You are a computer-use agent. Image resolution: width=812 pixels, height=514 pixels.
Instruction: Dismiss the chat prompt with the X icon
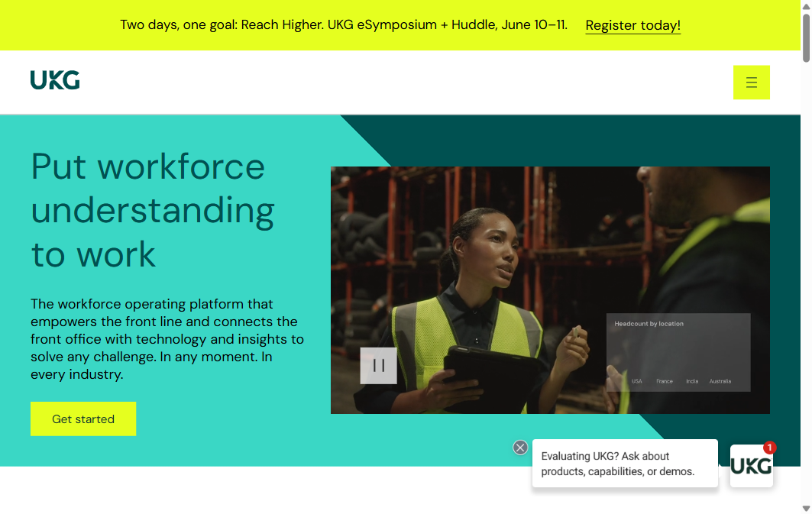[x=520, y=448]
